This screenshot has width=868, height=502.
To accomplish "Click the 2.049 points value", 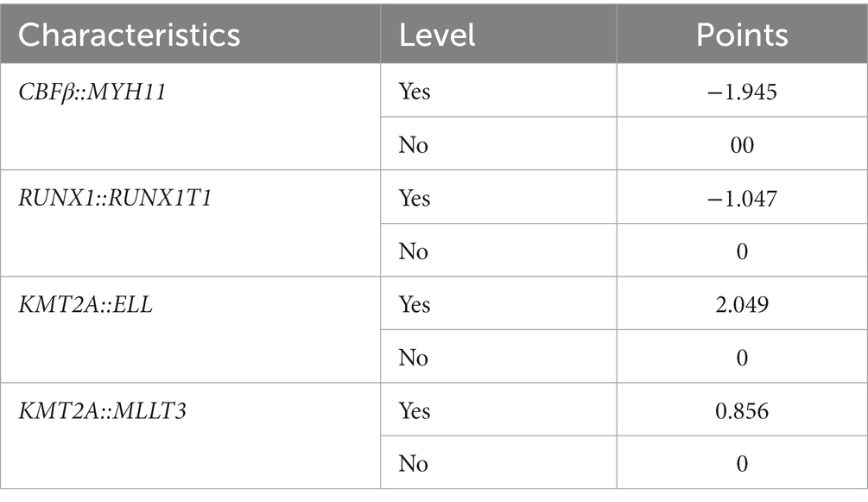I will click(x=742, y=304).
